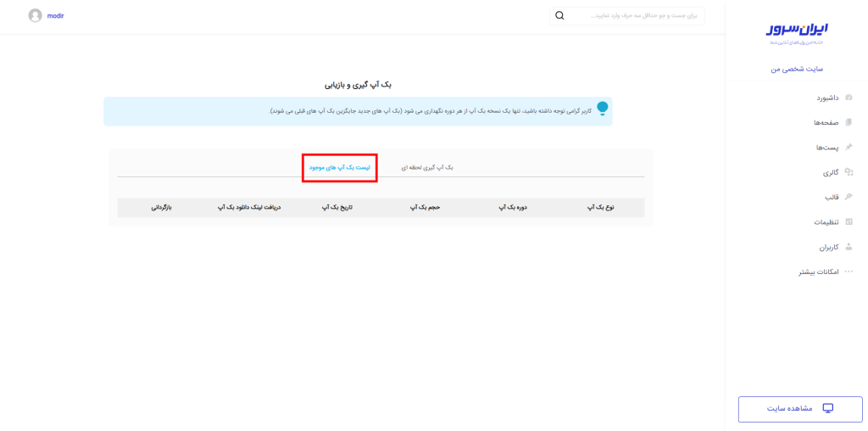Switch to بک آپ گیری لحظه ای tab

(x=427, y=167)
